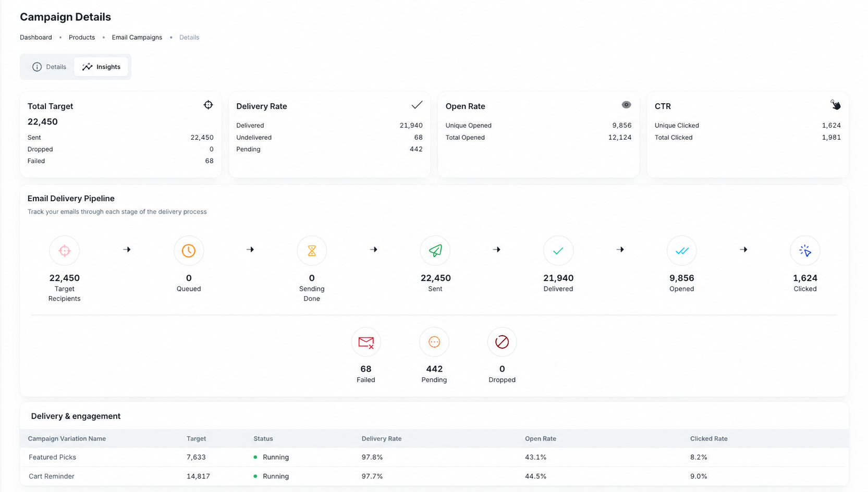Click the Opened double-check icon
This screenshot has height=492, width=868.
[x=682, y=251]
